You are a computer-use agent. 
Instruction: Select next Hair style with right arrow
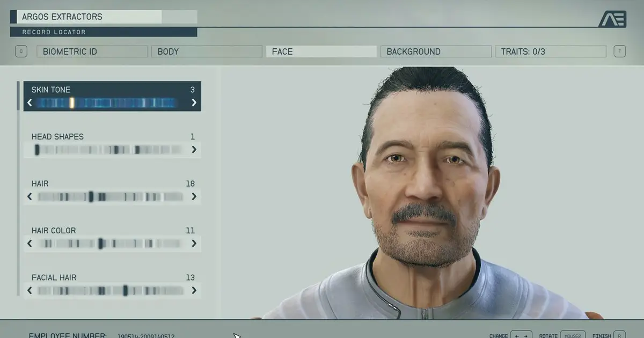(194, 197)
